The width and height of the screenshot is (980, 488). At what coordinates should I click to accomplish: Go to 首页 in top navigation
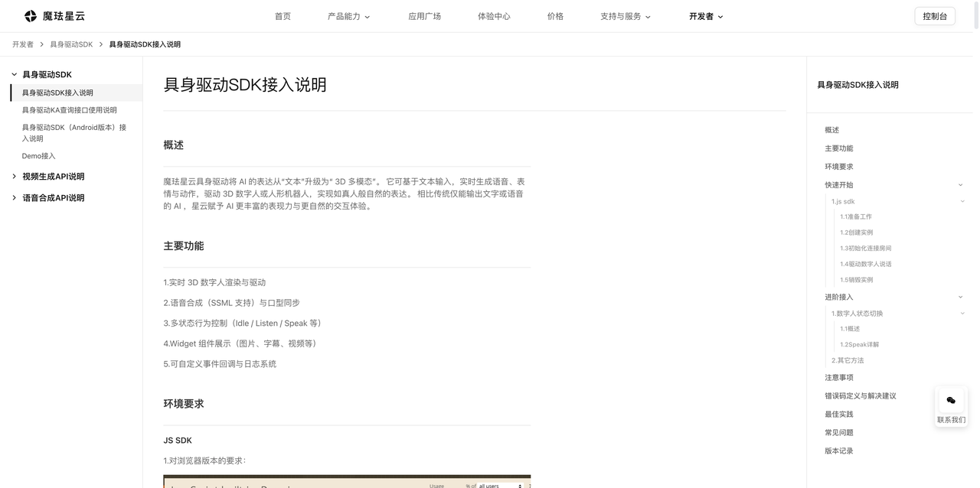(x=283, y=16)
